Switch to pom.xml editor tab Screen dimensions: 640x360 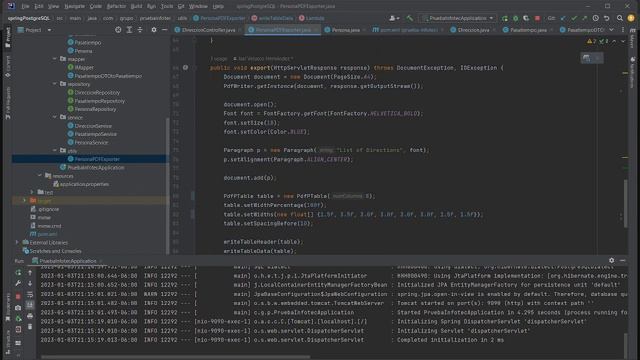(408, 30)
